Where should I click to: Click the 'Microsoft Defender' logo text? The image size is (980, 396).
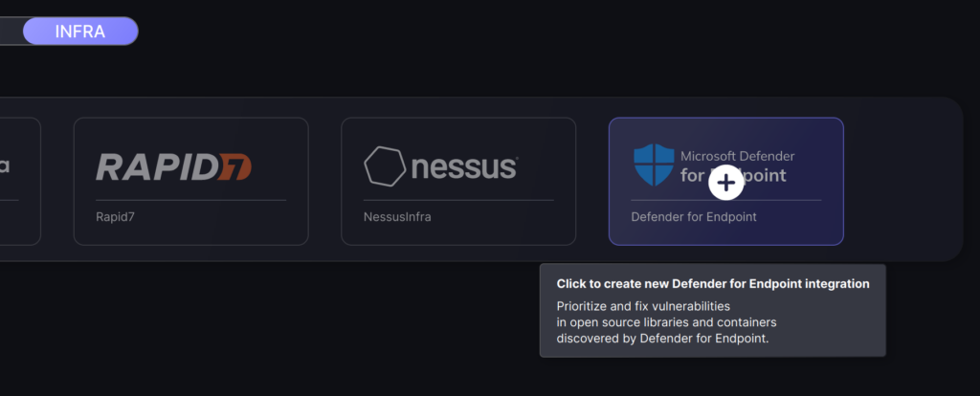pyautogui.click(x=738, y=156)
